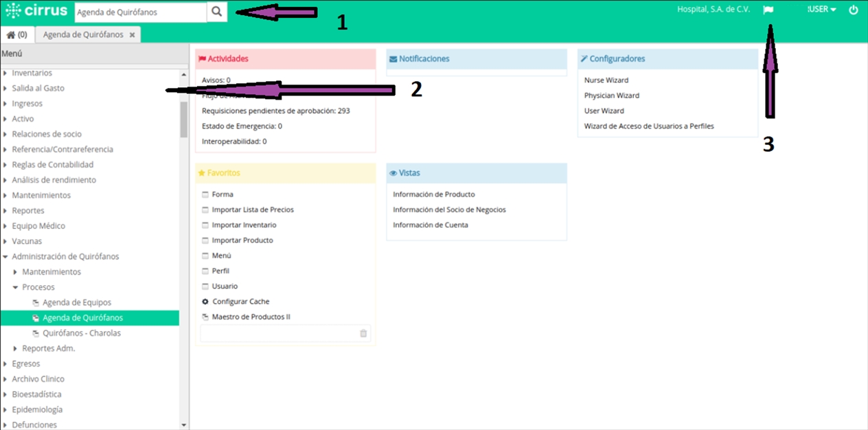This screenshot has width=868, height=430.
Task: Click the Favoritos panel header
Action: (286, 173)
